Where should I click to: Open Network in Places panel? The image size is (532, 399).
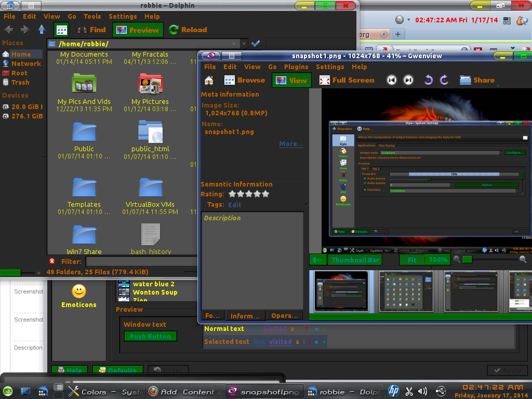(x=22, y=63)
